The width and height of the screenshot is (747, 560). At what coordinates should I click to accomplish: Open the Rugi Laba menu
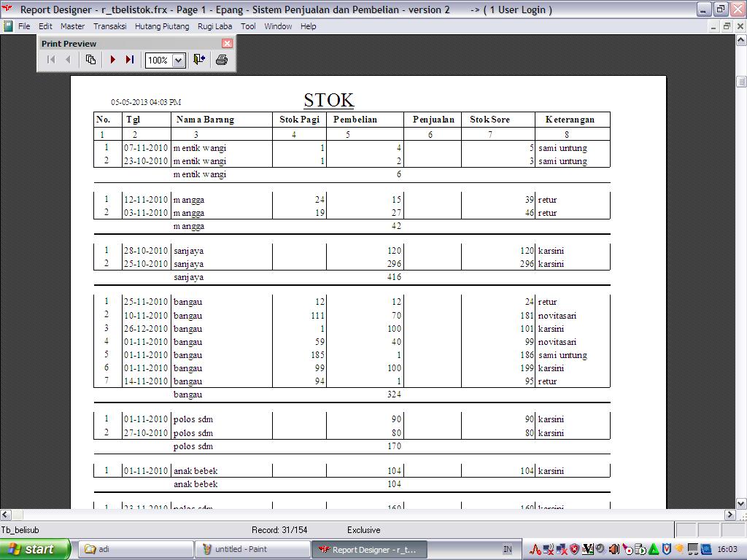pyautogui.click(x=214, y=26)
